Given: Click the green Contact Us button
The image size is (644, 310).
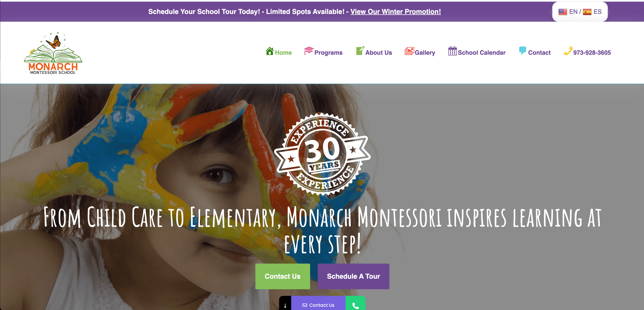Looking at the screenshot, I should pyautogui.click(x=283, y=276).
